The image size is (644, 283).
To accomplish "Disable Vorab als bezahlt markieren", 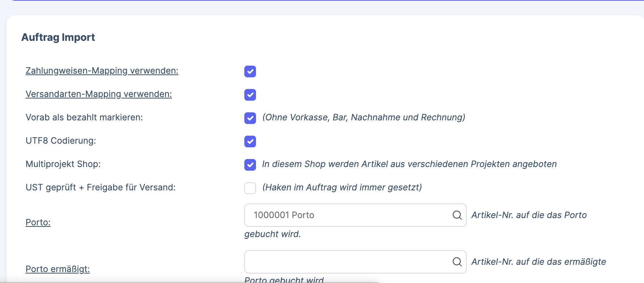I will pos(250,118).
